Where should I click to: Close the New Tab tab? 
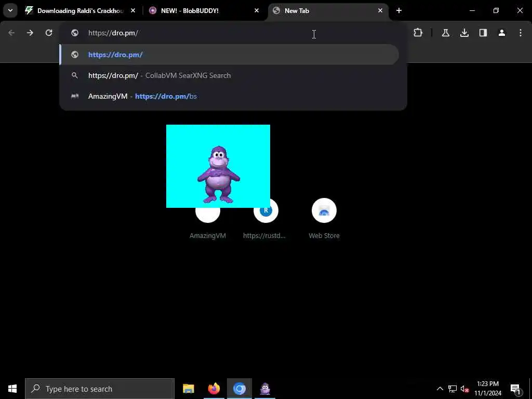(x=380, y=11)
